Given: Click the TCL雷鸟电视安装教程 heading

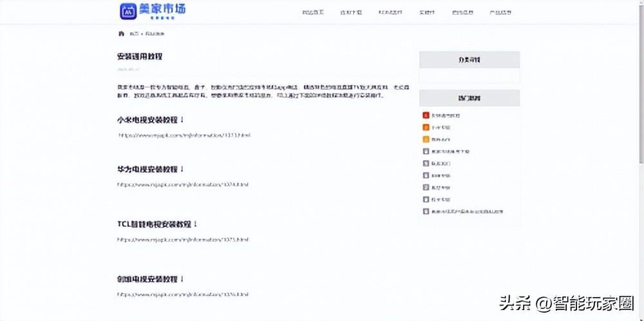Looking at the screenshot, I should click(157, 224).
